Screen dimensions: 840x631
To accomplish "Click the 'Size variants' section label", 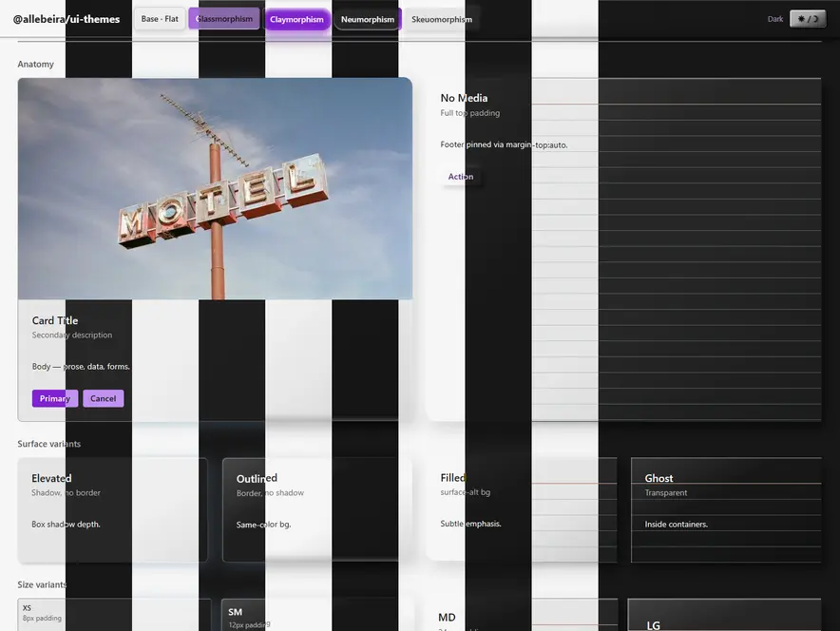I will point(42,584).
